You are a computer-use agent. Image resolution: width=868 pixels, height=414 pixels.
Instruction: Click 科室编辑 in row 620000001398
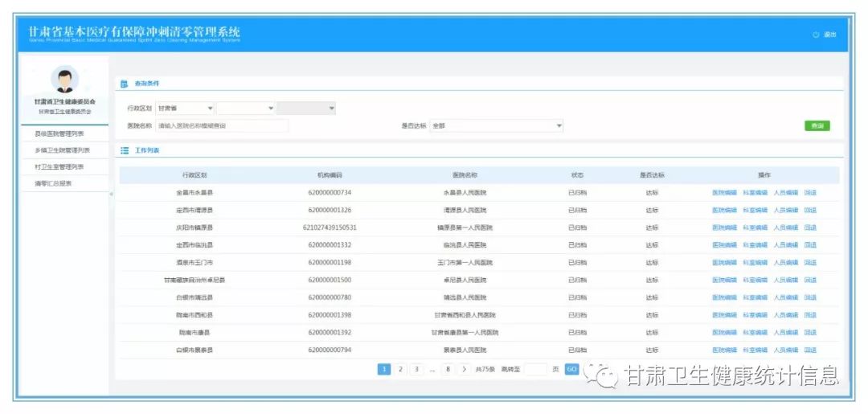click(755, 315)
